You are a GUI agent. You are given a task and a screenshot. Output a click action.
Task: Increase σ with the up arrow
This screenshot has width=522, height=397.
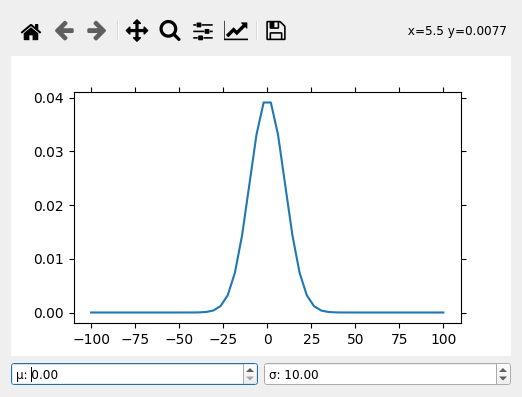tap(503, 369)
